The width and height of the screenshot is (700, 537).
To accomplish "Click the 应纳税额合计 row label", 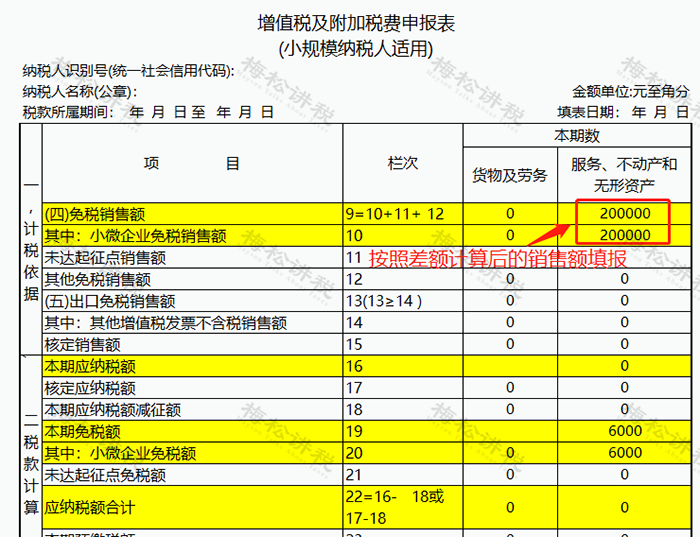I will click(90, 508).
